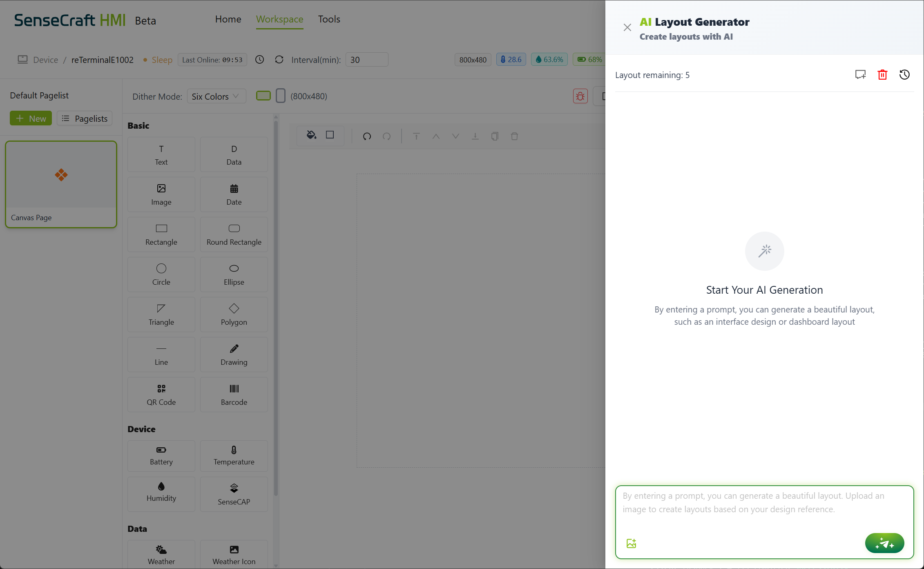Open the Pagelists list

85,118
